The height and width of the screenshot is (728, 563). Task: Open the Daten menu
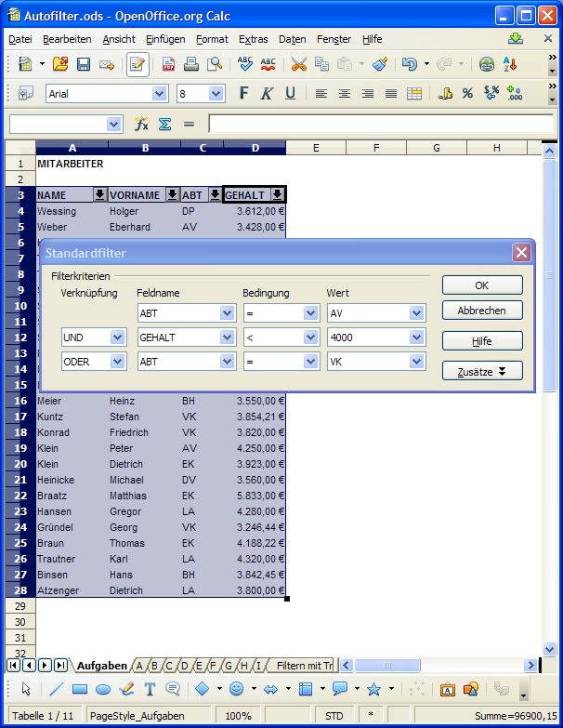pos(292,39)
